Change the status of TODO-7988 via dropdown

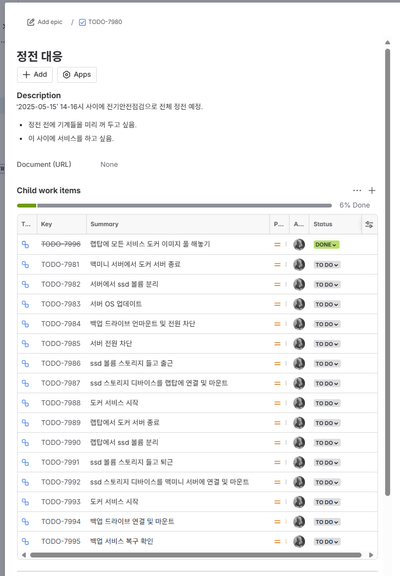pos(327,403)
